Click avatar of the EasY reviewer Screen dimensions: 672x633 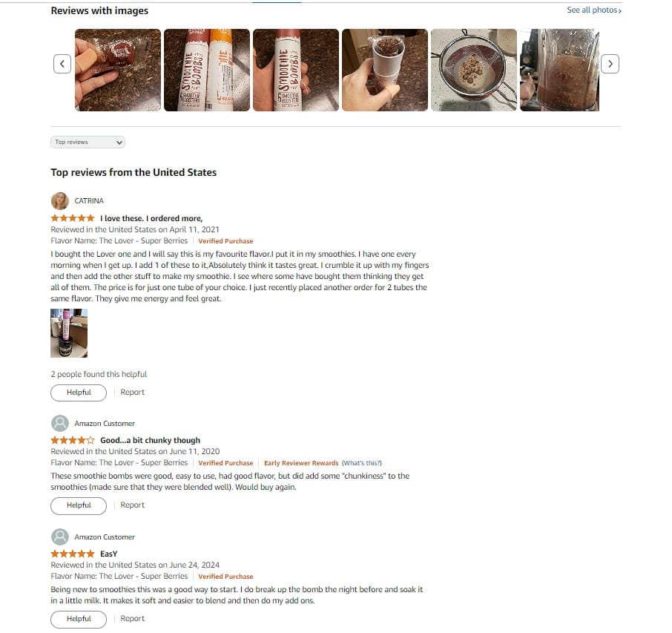coord(60,537)
